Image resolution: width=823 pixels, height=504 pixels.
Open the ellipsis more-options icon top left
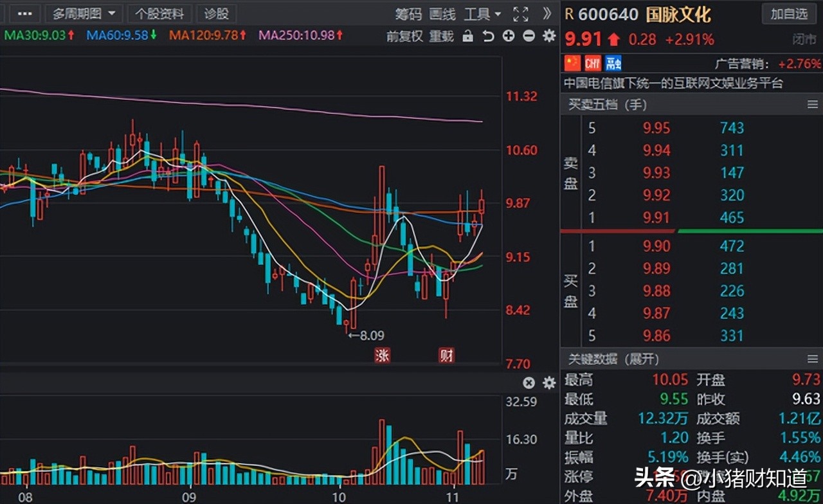click(24, 14)
